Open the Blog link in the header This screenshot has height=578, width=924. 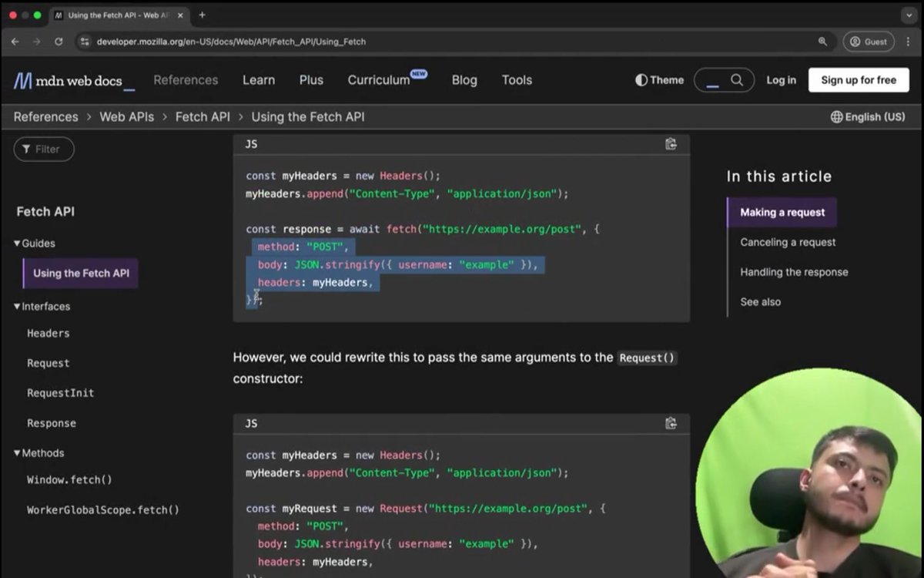point(464,80)
